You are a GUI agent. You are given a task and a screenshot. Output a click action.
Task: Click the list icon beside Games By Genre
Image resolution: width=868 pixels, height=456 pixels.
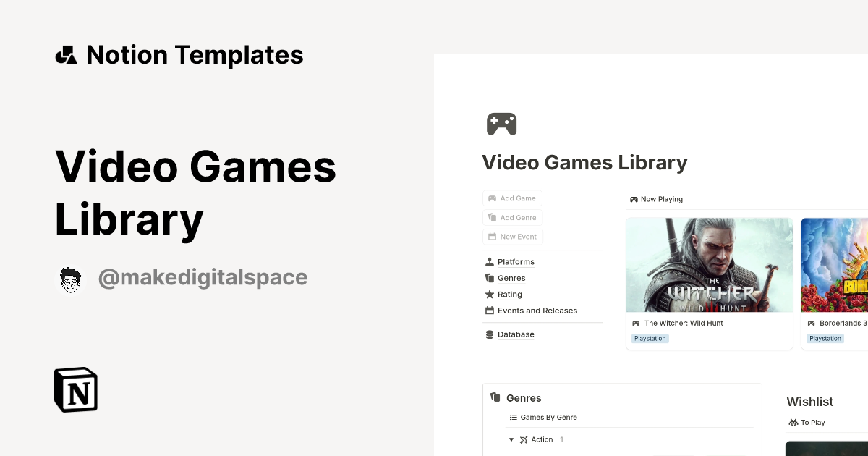tap(513, 417)
